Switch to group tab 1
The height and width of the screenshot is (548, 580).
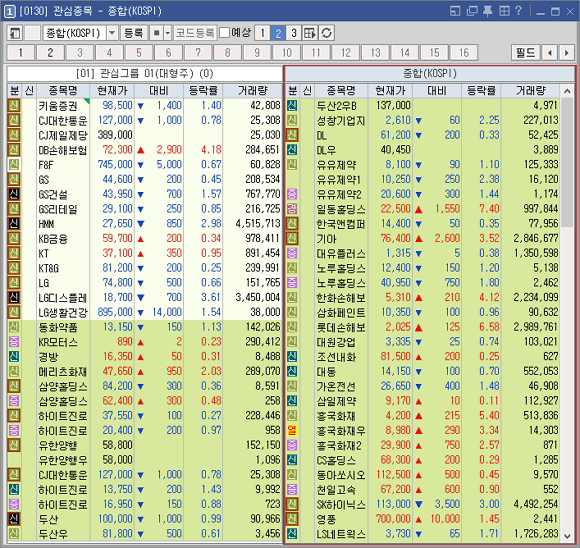pos(21,53)
